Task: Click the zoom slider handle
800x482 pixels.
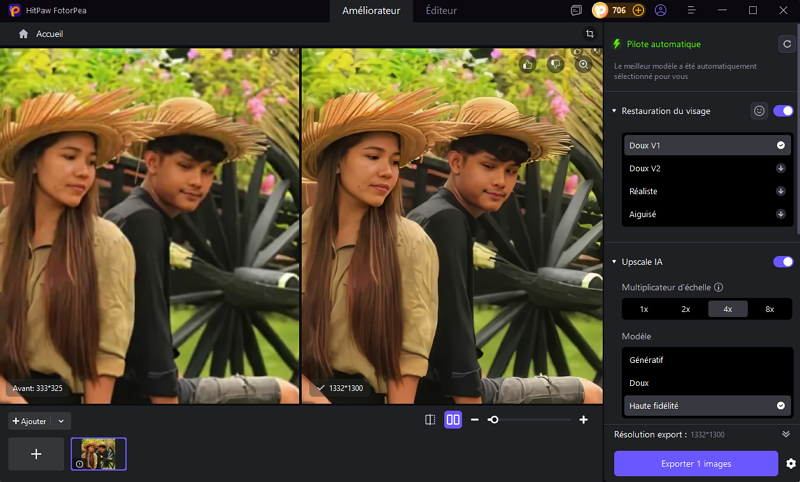Action: tap(493, 420)
